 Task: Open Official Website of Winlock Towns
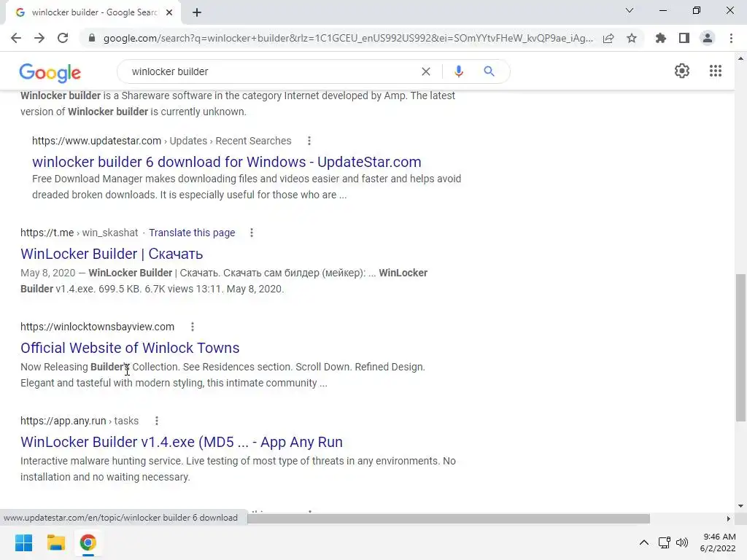[x=130, y=348]
